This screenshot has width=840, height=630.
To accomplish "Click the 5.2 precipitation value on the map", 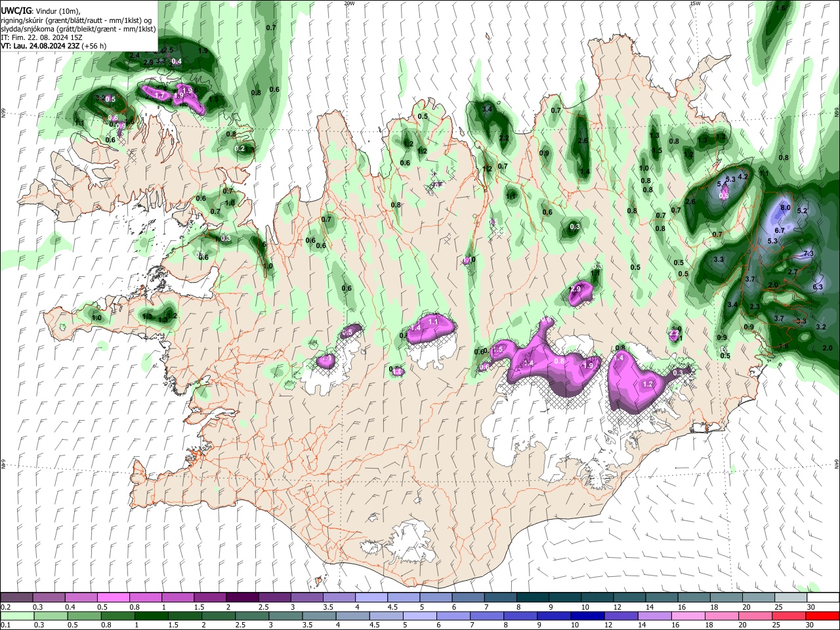I will [802, 211].
